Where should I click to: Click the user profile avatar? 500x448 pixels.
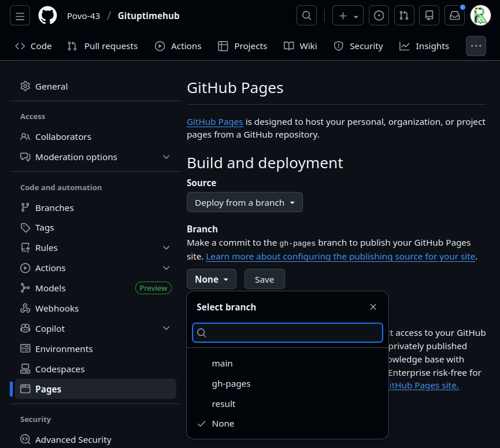pyautogui.click(x=480, y=16)
